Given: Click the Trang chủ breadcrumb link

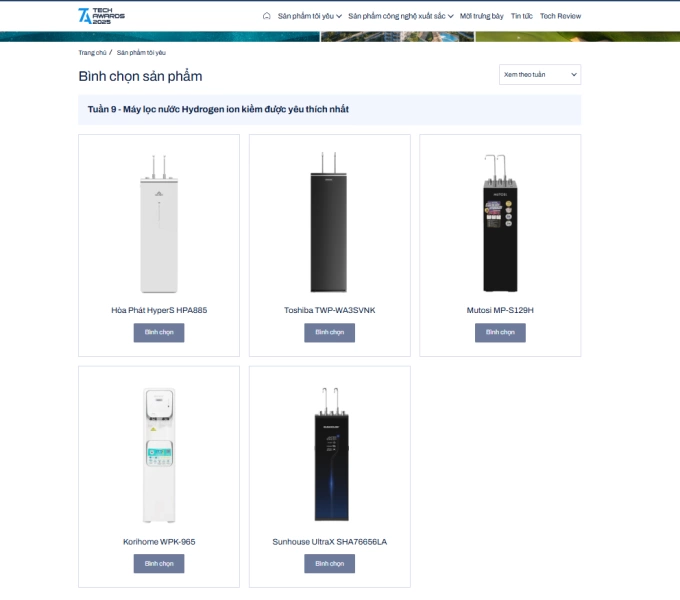Looking at the screenshot, I should [x=92, y=52].
